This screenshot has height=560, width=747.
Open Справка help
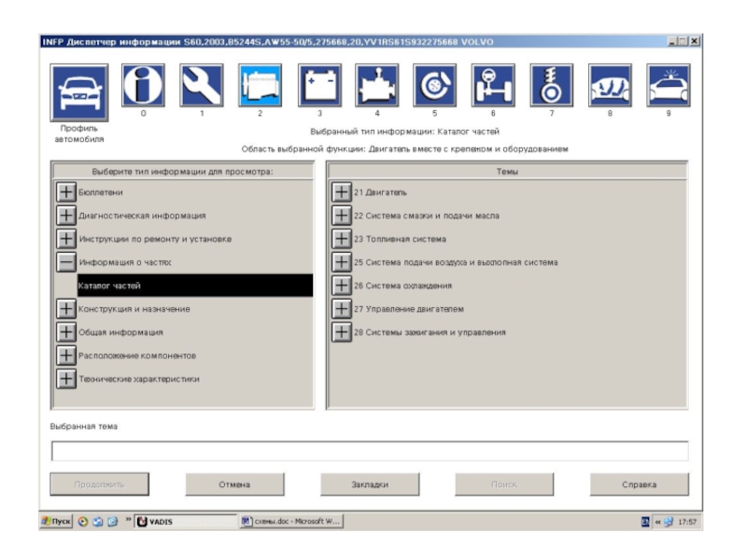pos(640,484)
